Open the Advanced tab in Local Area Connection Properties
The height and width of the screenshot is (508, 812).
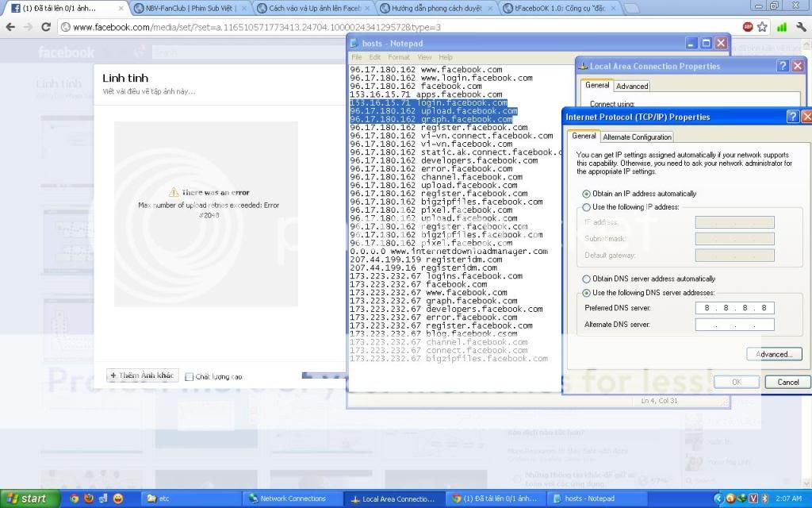coord(631,86)
